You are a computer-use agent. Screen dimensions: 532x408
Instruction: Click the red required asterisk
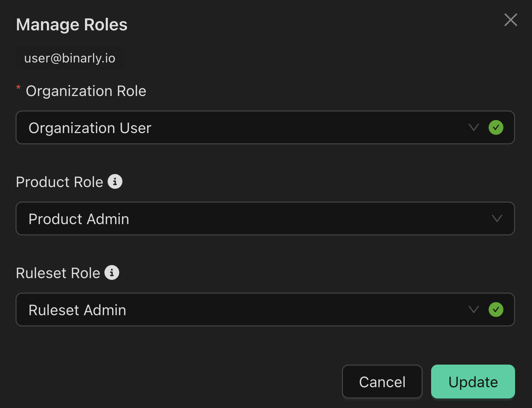18,88
